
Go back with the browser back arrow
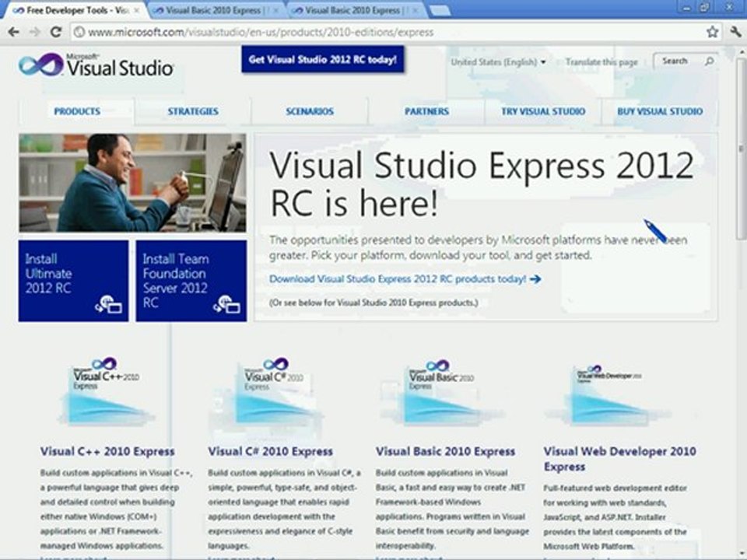tap(13, 32)
